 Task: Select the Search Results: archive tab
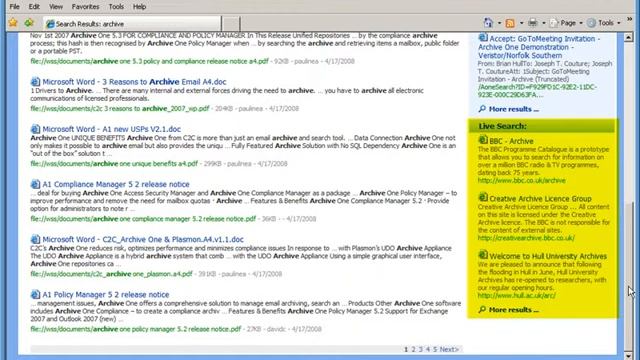pos(131,24)
